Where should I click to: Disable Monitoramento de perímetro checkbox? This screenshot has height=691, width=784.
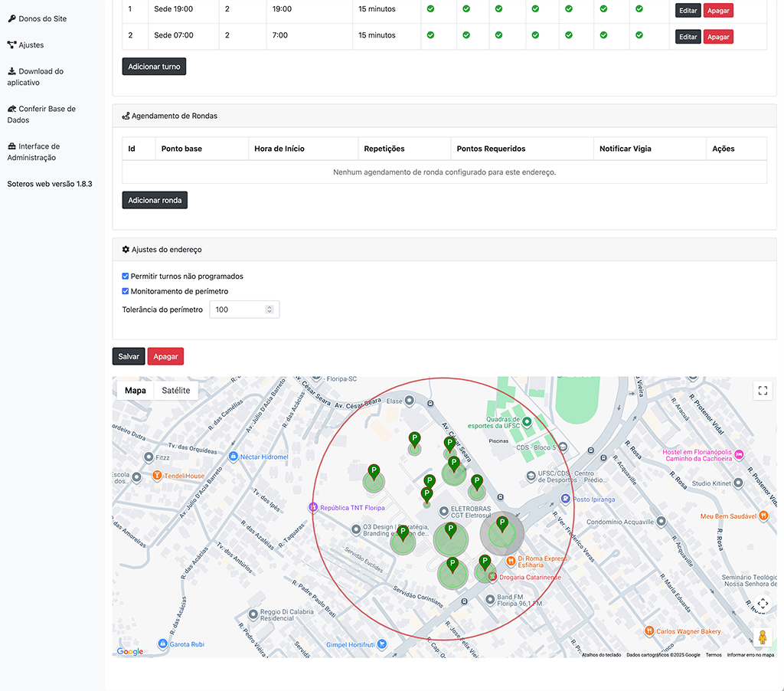126,291
